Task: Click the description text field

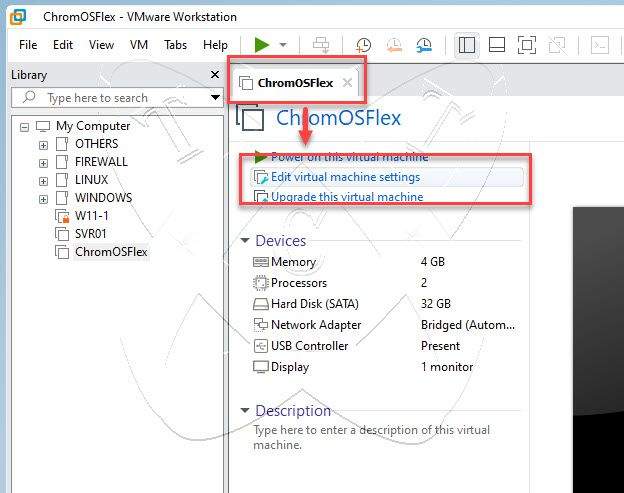Action: click(372, 437)
